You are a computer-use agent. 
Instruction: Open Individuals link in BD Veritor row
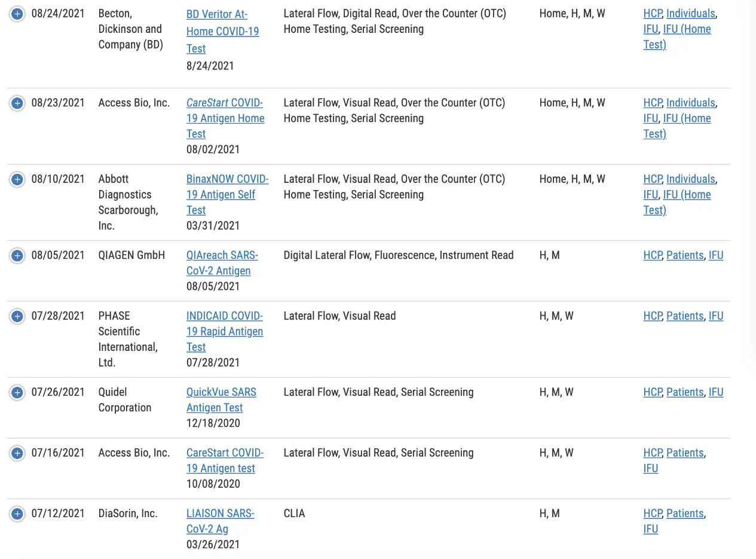(x=691, y=13)
